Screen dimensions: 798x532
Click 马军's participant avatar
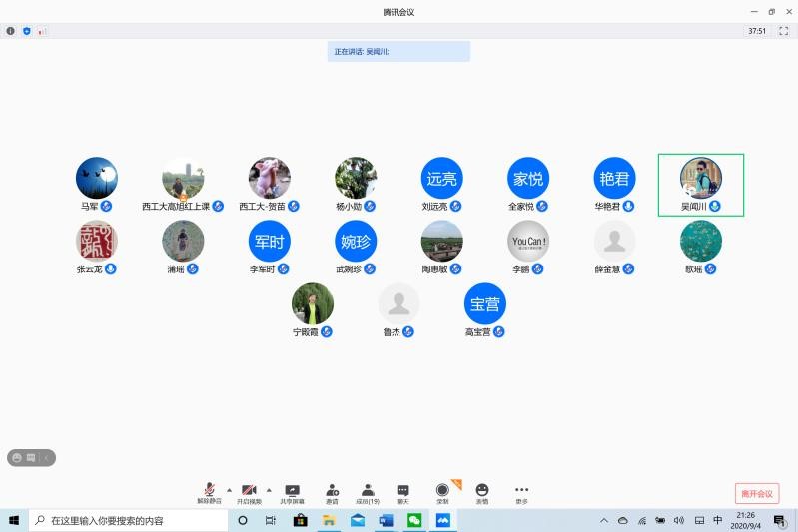[x=97, y=178]
